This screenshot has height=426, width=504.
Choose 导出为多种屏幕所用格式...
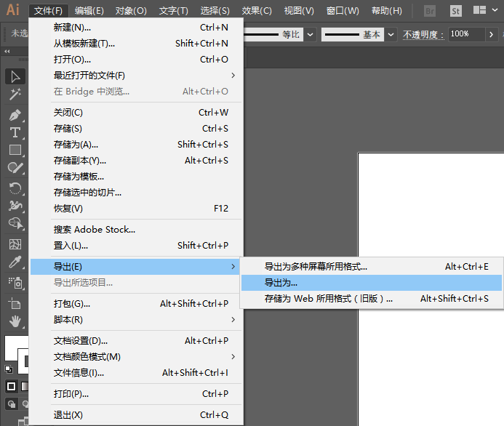coord(372,267)
